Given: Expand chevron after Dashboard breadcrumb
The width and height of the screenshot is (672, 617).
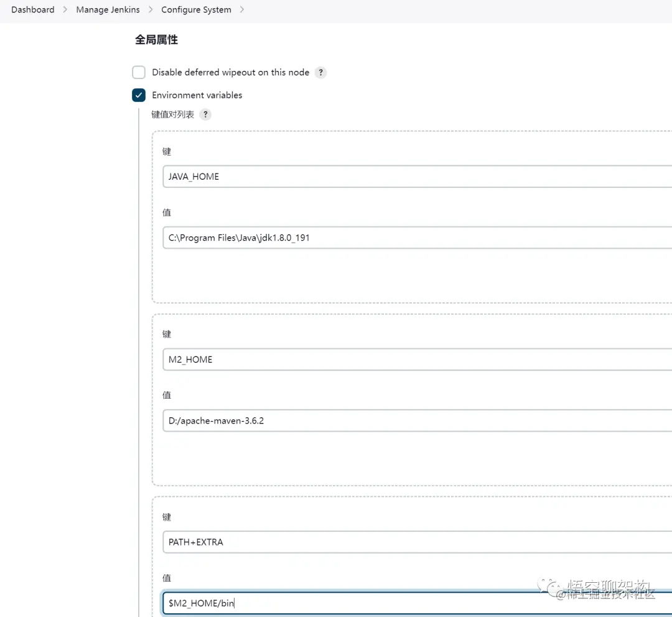Looking at the screenshot, I should (x=65, y=9).
